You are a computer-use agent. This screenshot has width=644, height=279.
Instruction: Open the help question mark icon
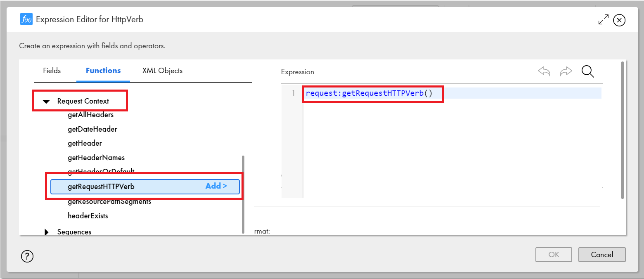pos(27,256)
